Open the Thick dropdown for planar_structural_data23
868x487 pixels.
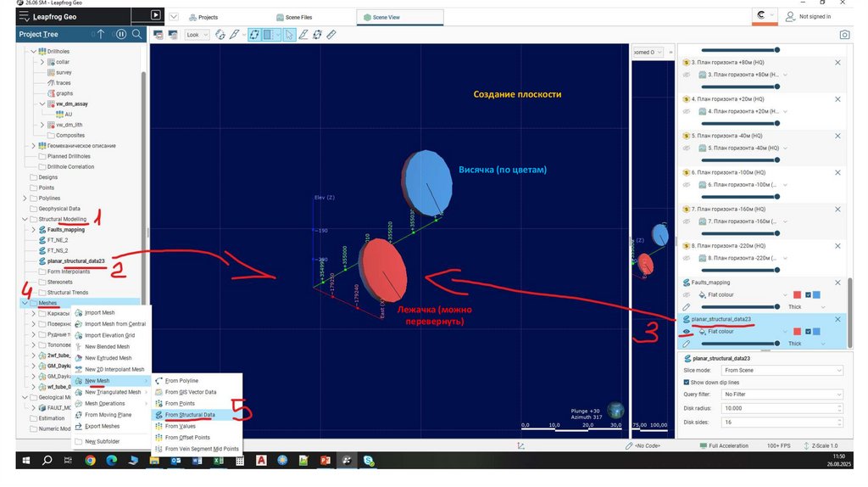click(807, 344)
